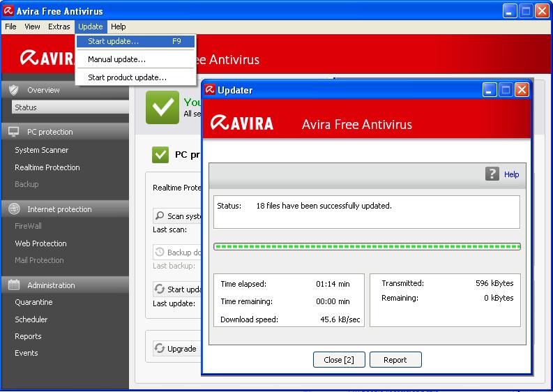553x392 pixels.
Task: Click the 'Last scan:' label in main window
Action: coord(169,229)
